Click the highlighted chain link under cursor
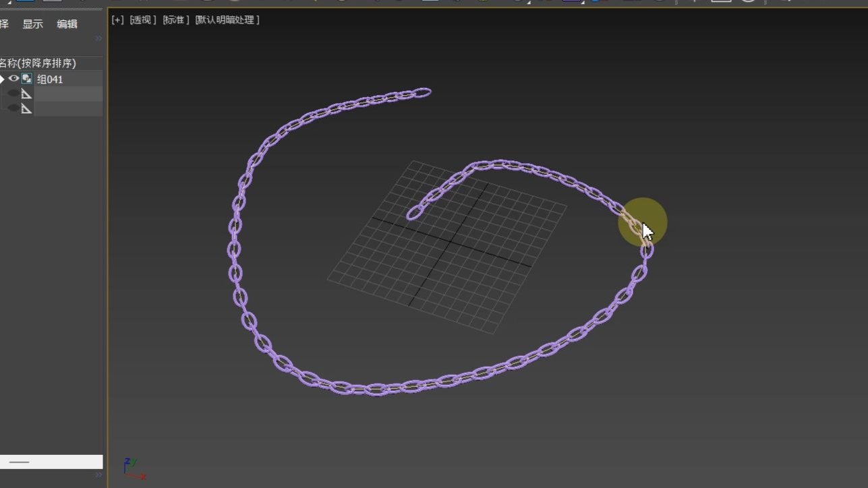The height and width of the screenshot is (488, 868). click(x=633, y=222)
